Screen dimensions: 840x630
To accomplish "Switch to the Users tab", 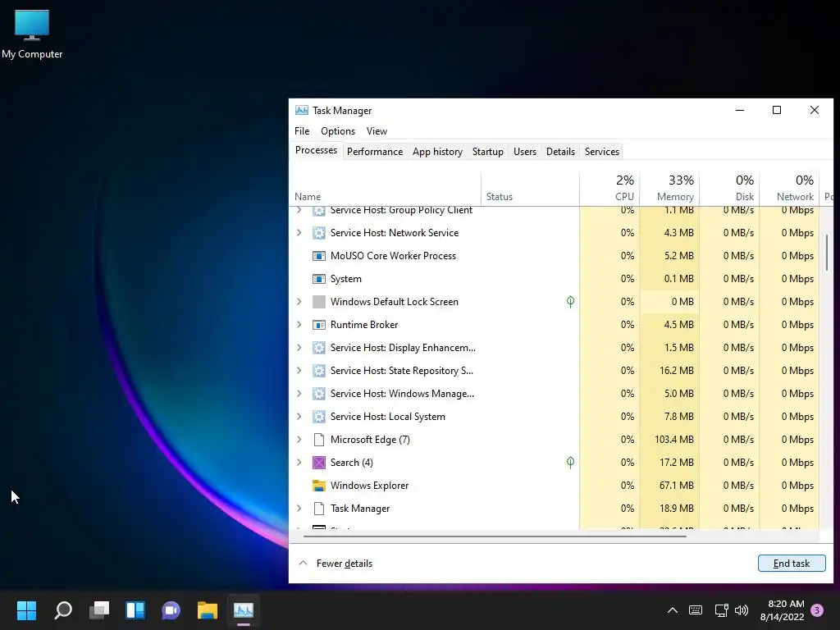I will point(524,152).
